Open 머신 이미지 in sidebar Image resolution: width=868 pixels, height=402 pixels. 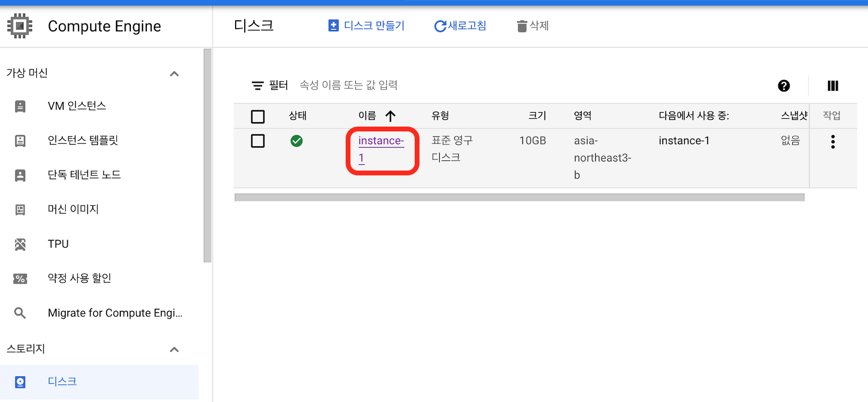tap(73, 209)
